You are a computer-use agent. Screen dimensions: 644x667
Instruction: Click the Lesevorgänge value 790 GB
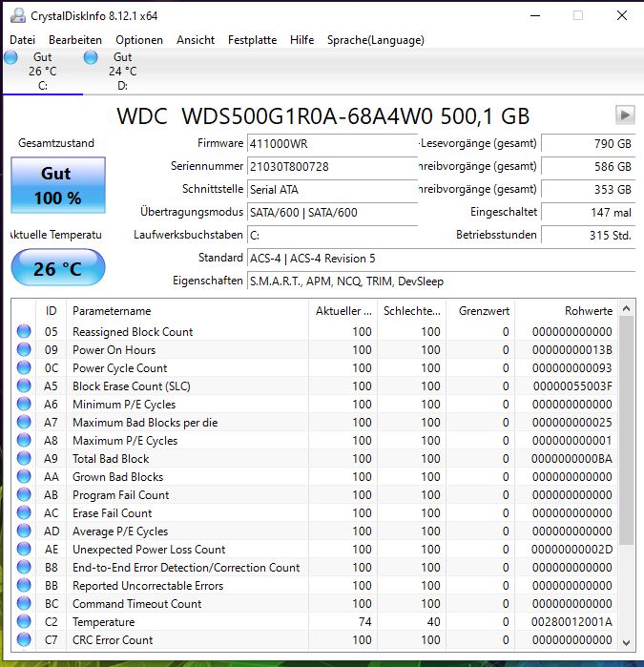click(588, 144)
